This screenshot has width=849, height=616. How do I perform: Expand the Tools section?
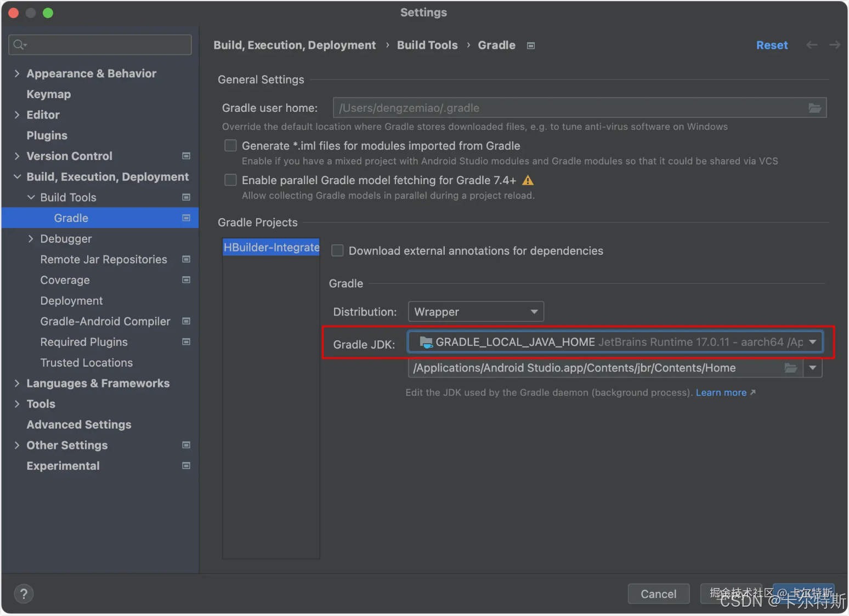[17, 404]
